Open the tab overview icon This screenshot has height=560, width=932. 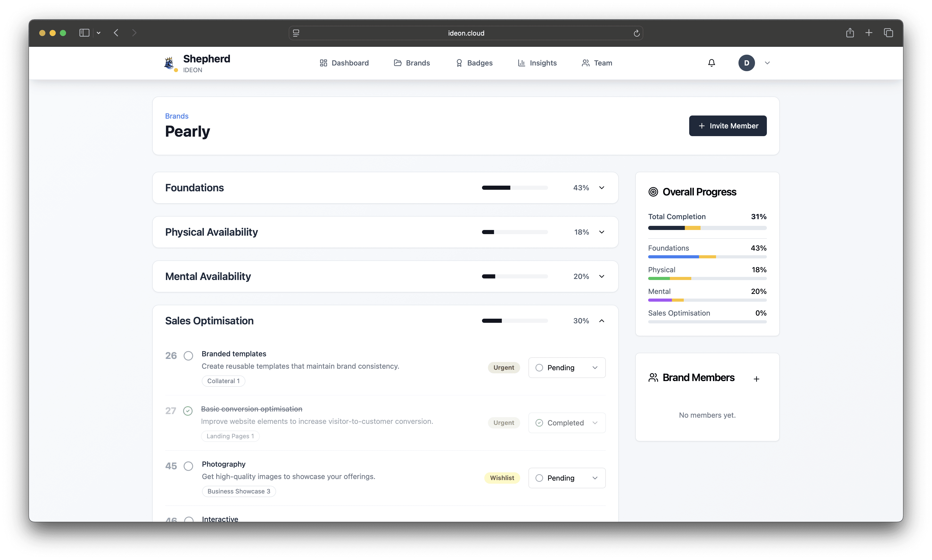[x=888, y=33]
